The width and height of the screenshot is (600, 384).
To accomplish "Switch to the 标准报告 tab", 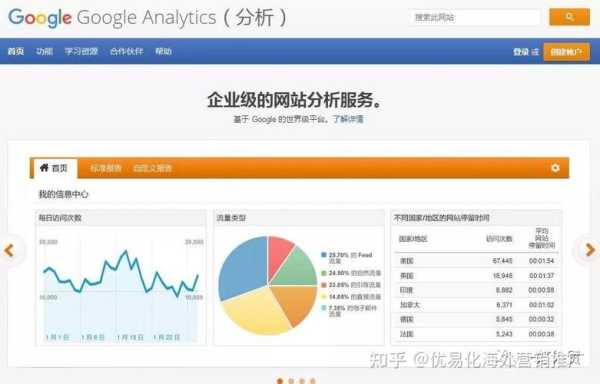I will [x=106, y=168].
